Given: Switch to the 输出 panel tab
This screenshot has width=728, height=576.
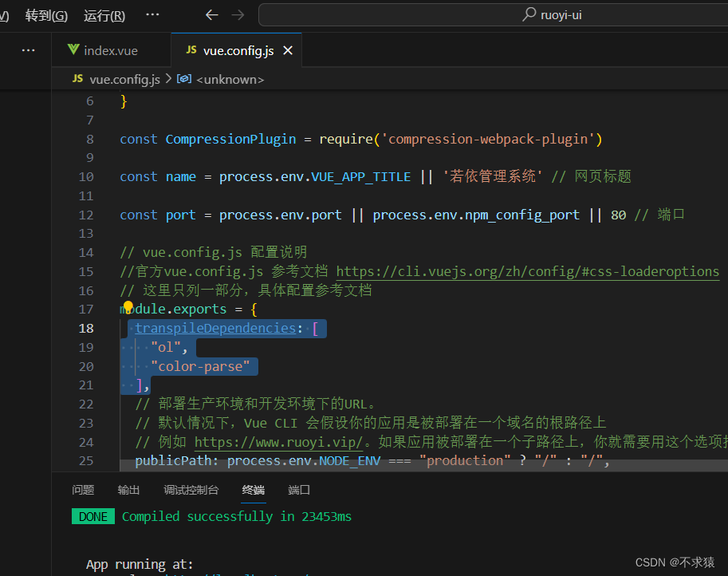Looking at the screenshot, I should [128, 490].
